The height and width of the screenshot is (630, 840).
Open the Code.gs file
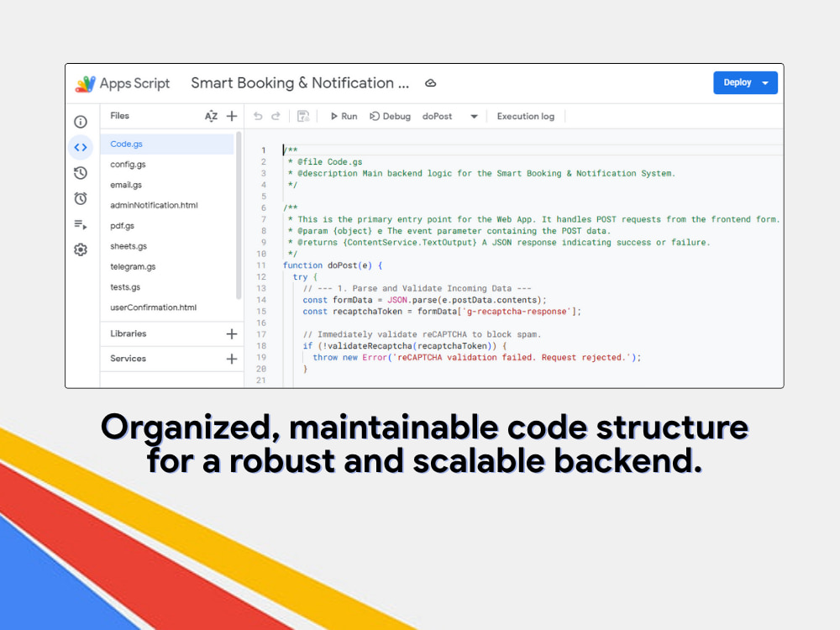pyautogui.click(x=166, y=144)
